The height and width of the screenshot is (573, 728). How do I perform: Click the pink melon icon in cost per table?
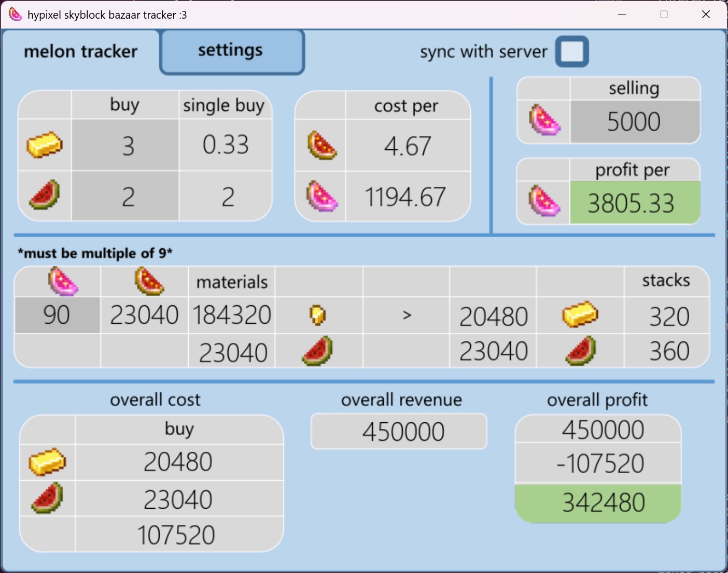tap(321, 196)
